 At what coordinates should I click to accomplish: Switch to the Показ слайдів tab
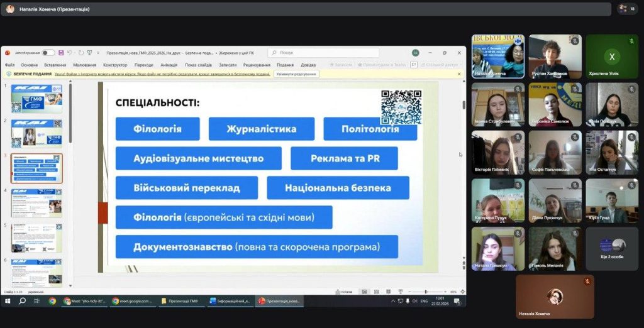(198, 65)
